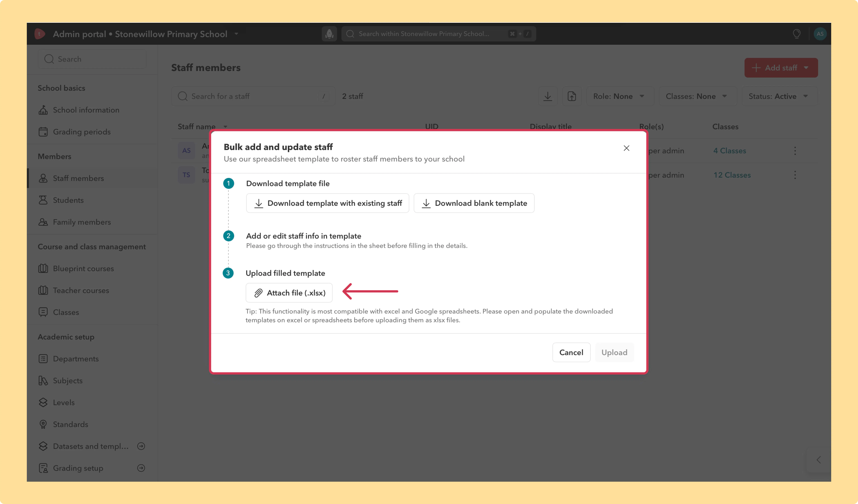Download blank template

pos(474,203)
